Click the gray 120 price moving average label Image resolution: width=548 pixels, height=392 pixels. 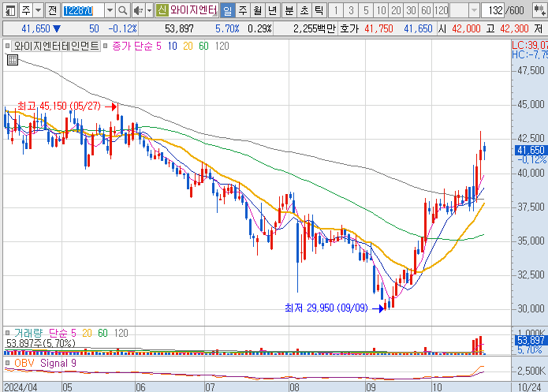[x=222, y=46]
